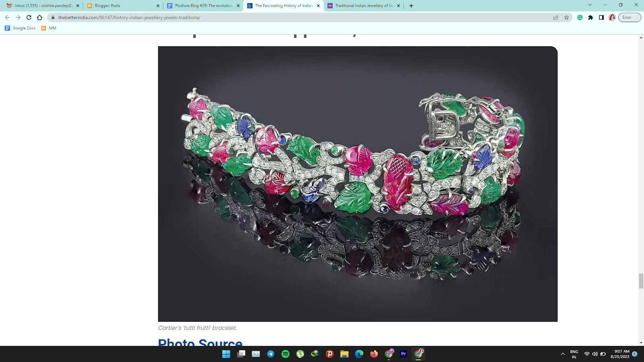Close the Gmail Inbox tab
The image size is (644, 362).
(78, 6)
